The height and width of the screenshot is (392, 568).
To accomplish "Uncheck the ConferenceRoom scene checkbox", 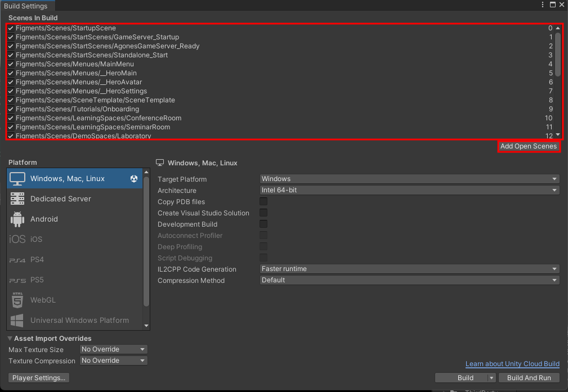I will [11, 118].
